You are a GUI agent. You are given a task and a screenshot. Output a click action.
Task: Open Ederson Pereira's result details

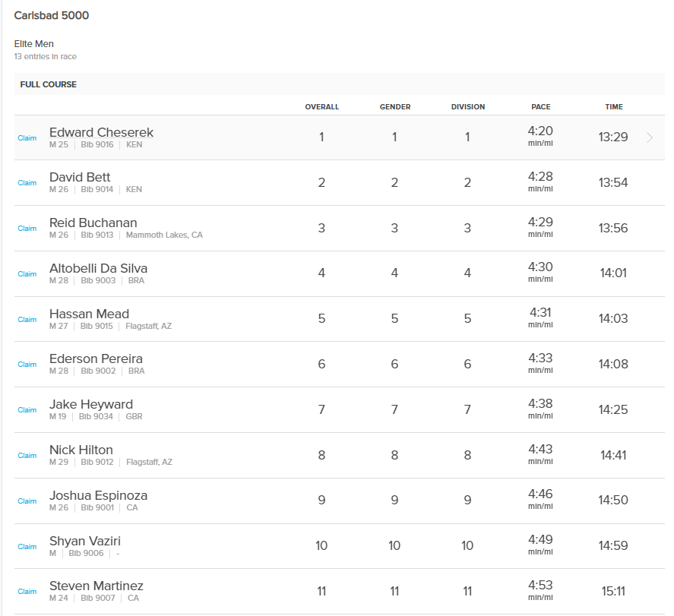(x=96, y=359)
